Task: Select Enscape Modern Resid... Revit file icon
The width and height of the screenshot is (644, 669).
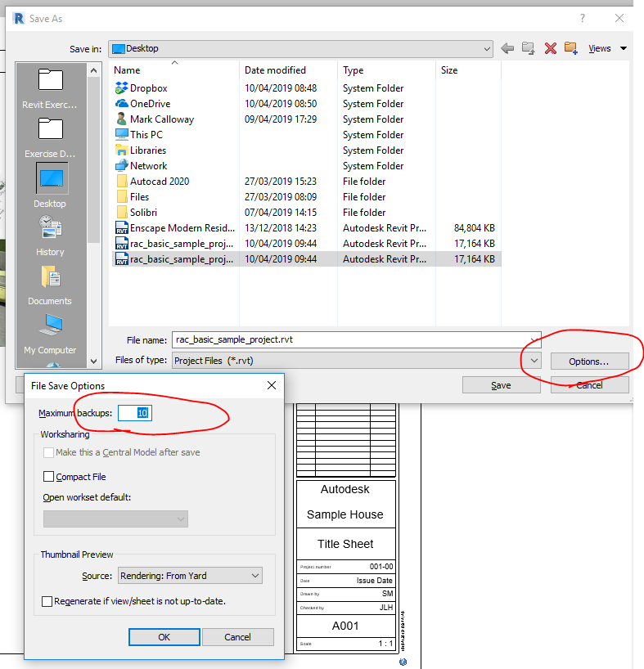Action: 122,227
